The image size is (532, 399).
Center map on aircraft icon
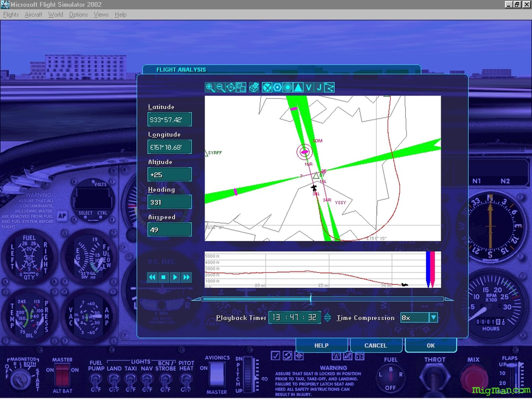231,87
